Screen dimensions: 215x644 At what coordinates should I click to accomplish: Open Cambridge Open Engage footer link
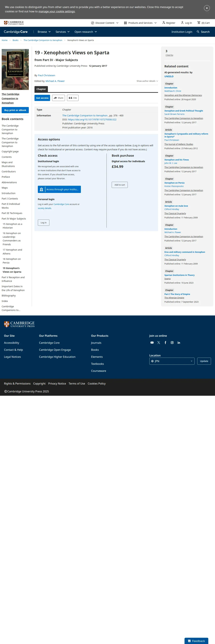pyautogui.click(x=55, y=350)
